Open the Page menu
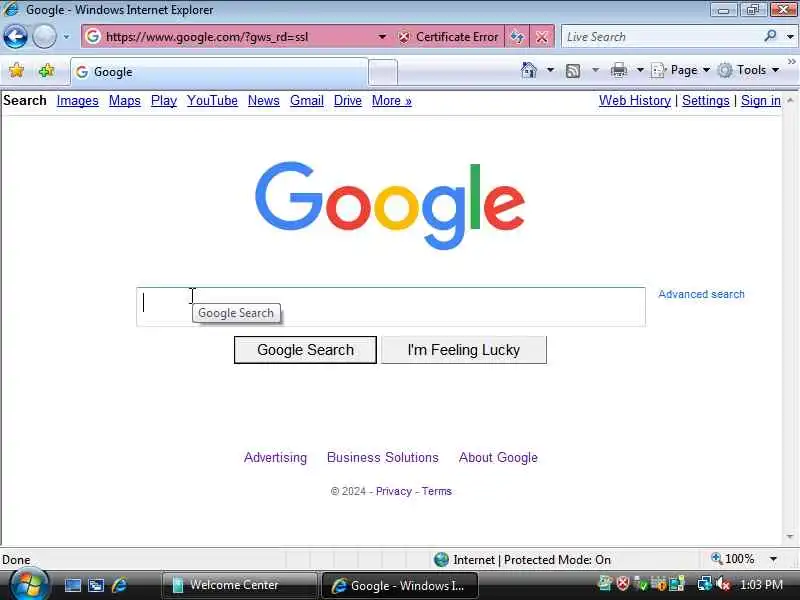Screen dimensions: 800x600 680,70
